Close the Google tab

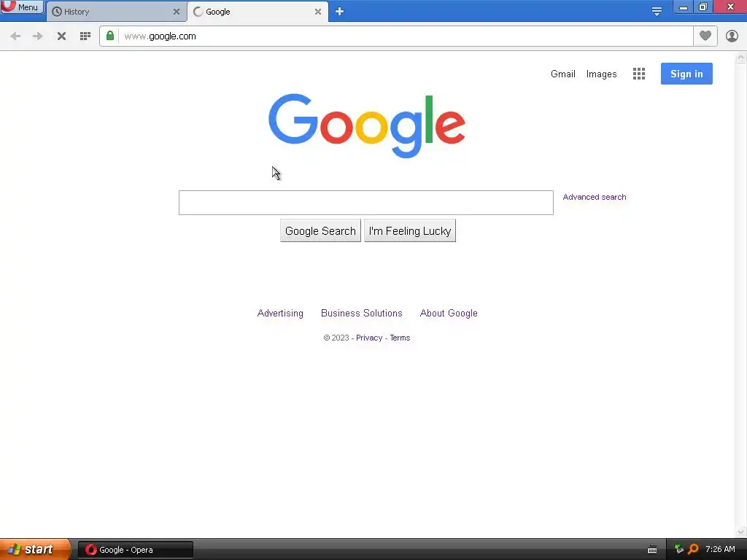[x=318, y=12]
